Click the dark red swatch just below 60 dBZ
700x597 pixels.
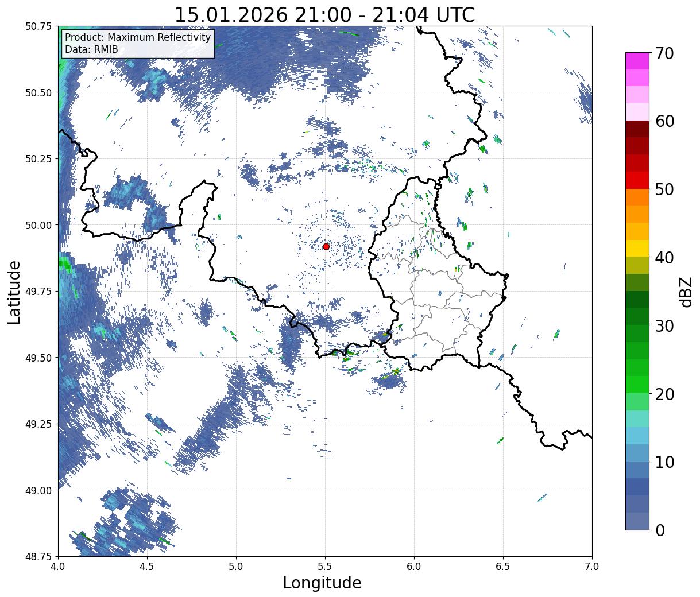point(637,129)
